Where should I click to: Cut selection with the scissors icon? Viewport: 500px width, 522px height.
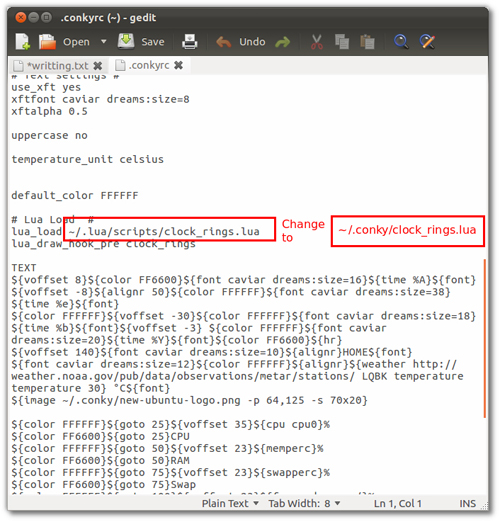(x=316, y=42)
